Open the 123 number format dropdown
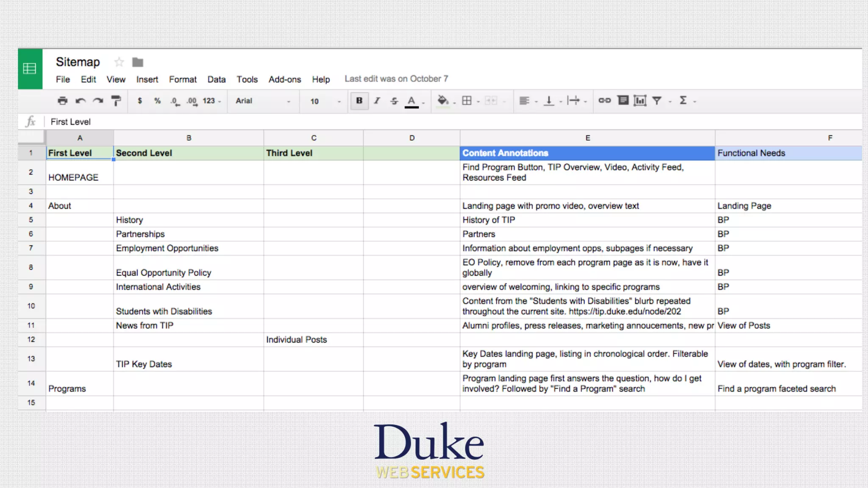Screen dimensions: 868x488 pos(211,101)
